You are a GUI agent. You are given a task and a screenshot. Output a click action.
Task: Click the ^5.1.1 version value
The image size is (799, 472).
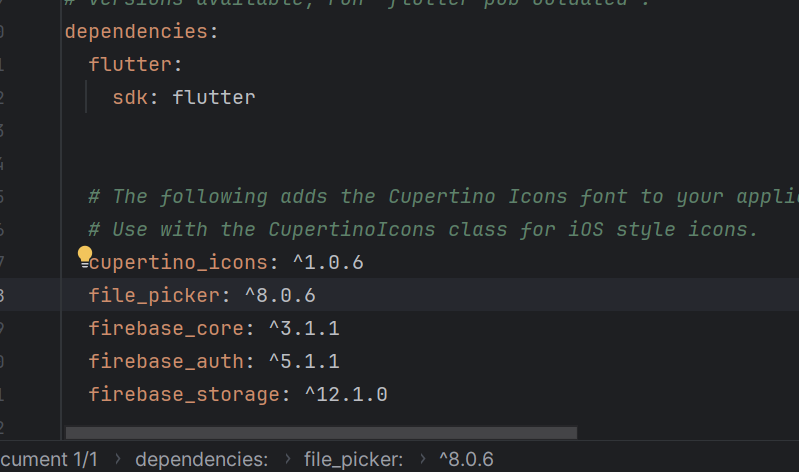click(x=304, y=361)
